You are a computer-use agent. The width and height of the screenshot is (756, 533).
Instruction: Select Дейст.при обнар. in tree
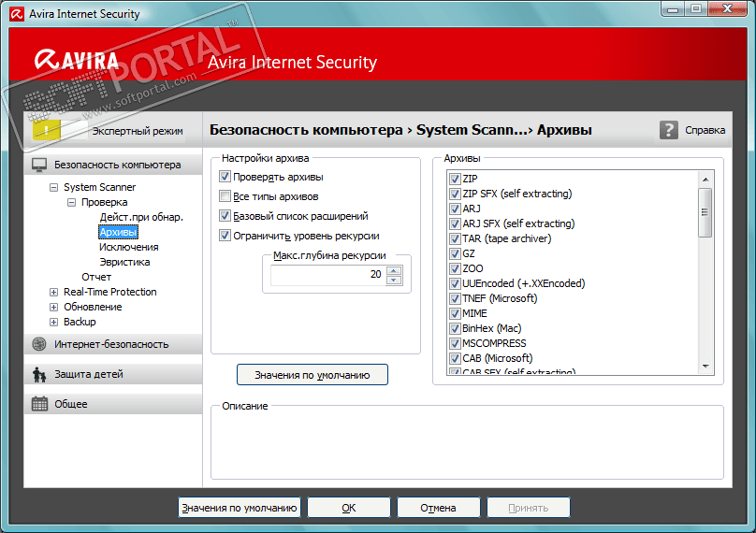[x=141, y=217]
